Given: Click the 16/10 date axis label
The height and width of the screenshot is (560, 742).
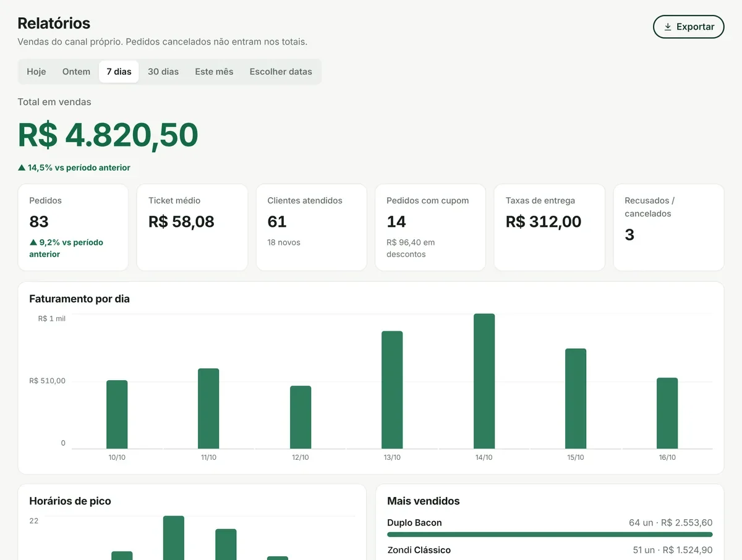Looking at the screenshot, I should pyautogui.click(x=667, y=457).
